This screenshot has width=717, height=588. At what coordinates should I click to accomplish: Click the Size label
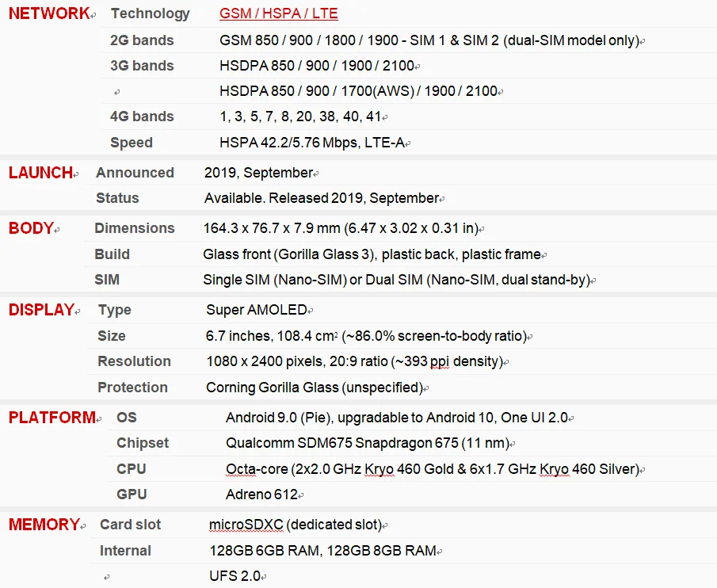(112, 336)
